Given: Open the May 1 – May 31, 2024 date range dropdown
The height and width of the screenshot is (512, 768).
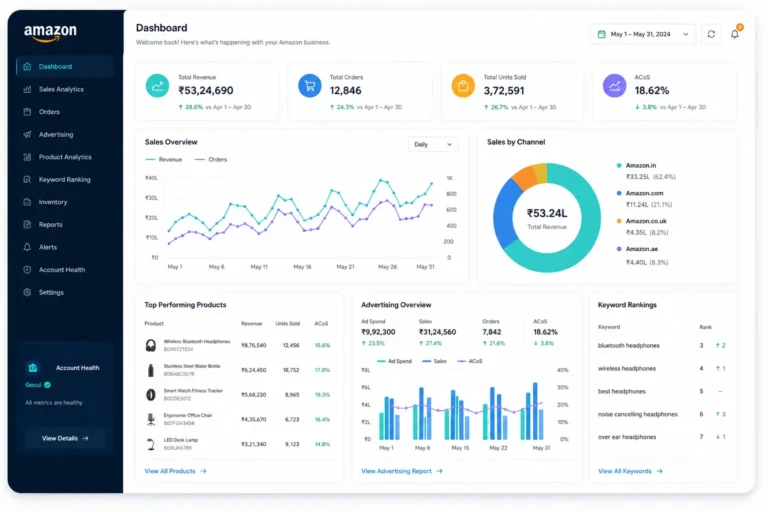Looking at the screenshot, I should click(x=643, y=34).
